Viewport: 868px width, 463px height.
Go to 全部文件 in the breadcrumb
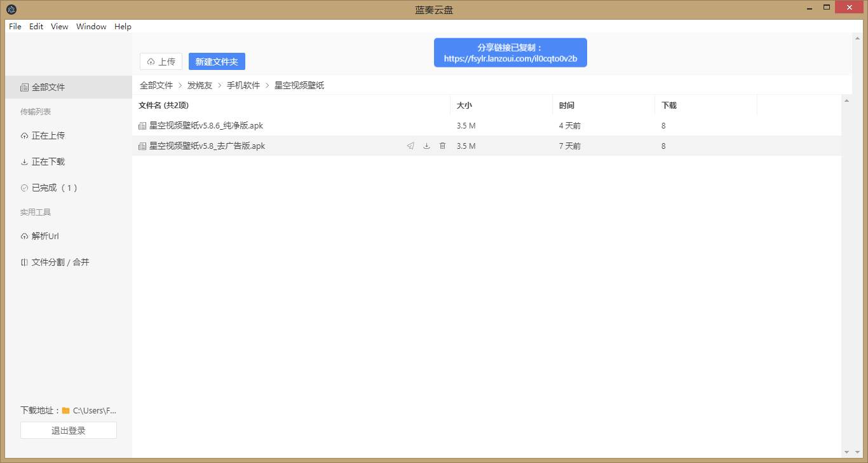pos(156,85)
